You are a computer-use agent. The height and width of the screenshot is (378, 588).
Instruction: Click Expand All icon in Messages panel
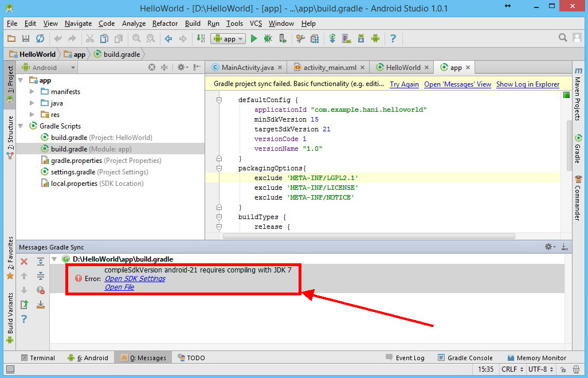[41, 262]
